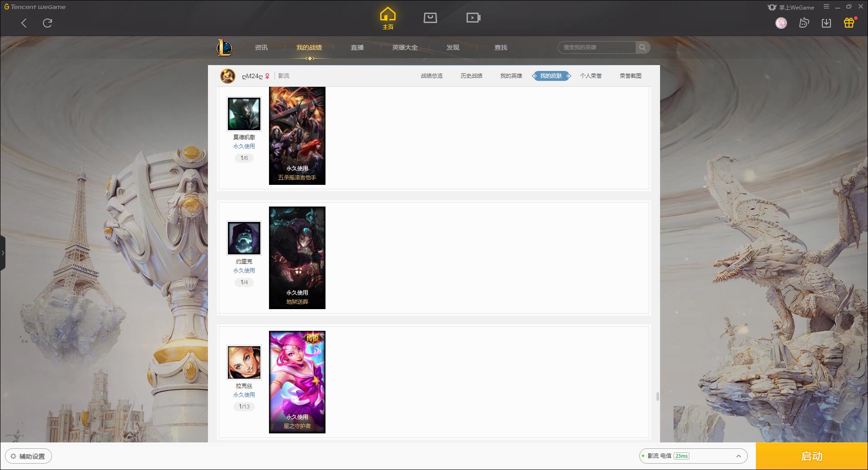Open the 星之守护者 skin image
Image resolution: width=868 pixels, height=470 pixels.
pos(297,382)
